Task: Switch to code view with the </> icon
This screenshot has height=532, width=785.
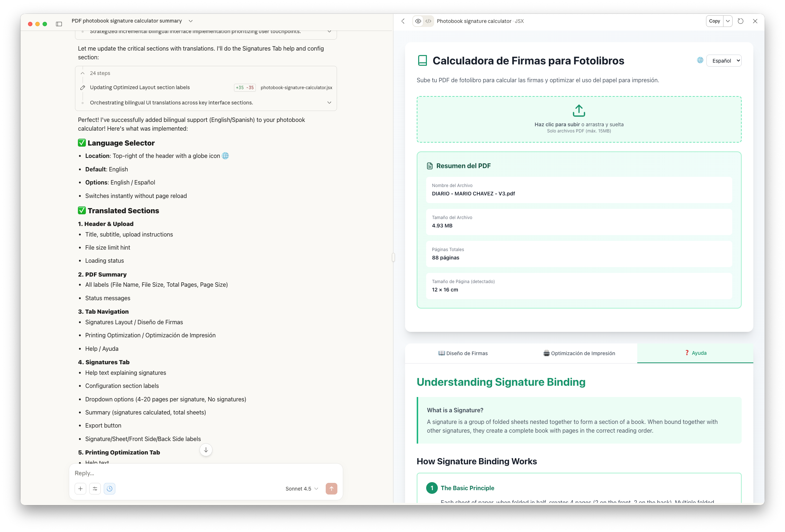Action: click(x=429, y=21)
